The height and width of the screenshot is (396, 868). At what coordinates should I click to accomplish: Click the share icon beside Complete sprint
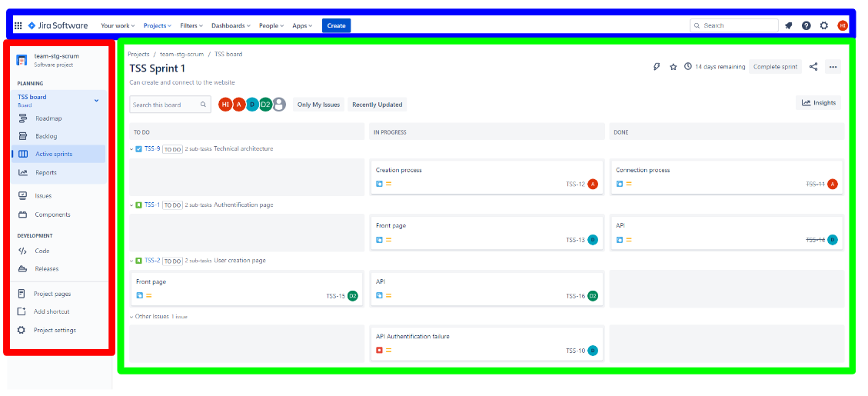tap(813, 67)
